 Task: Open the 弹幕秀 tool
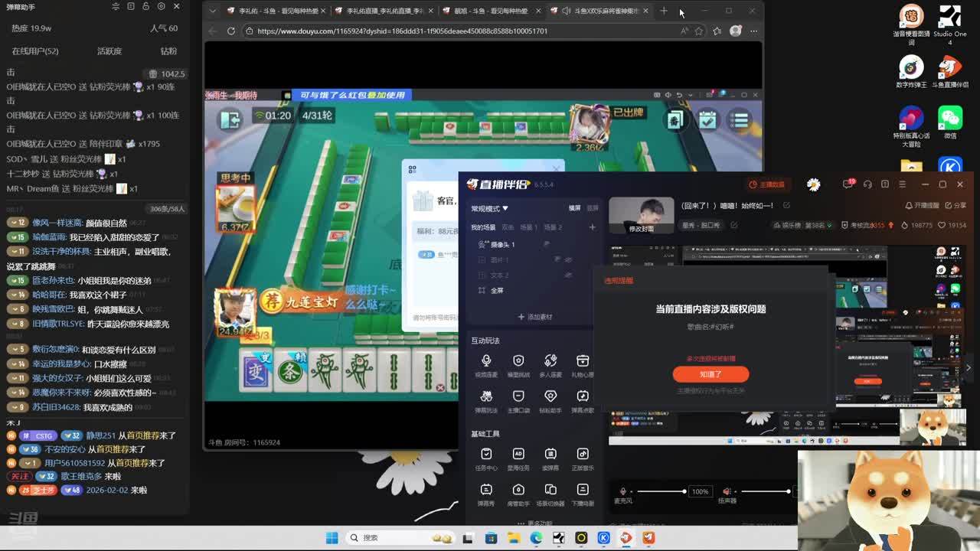point(486,494)
